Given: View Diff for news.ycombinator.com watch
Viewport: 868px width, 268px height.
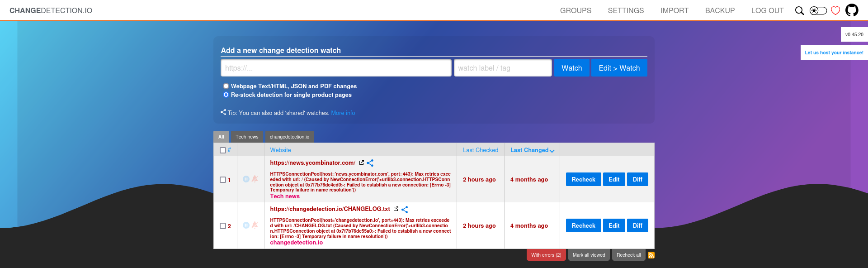Looking at the screenshot, I should pyautogui.click(x=637, y=179).
